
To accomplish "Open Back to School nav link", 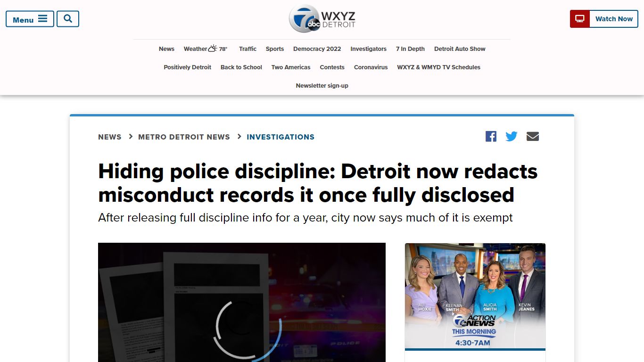I will click(x=241, y=67).
